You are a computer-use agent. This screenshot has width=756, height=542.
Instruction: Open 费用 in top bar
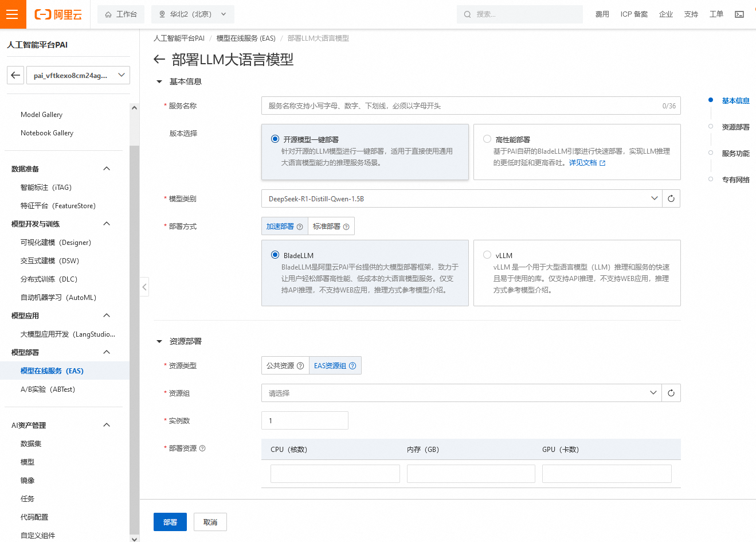(602, 14)
